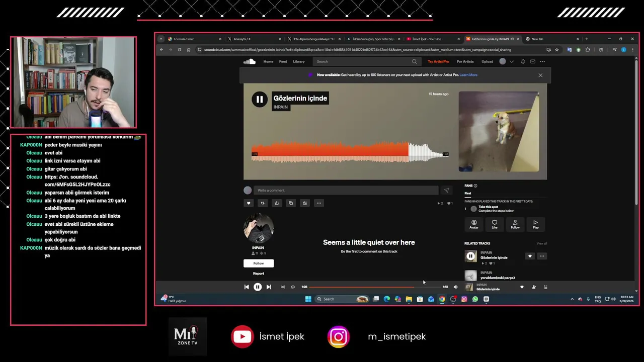The image size is (644, 362).
Task: Go to Home in SoundCloud nav
Action: (x=268, y=61)
